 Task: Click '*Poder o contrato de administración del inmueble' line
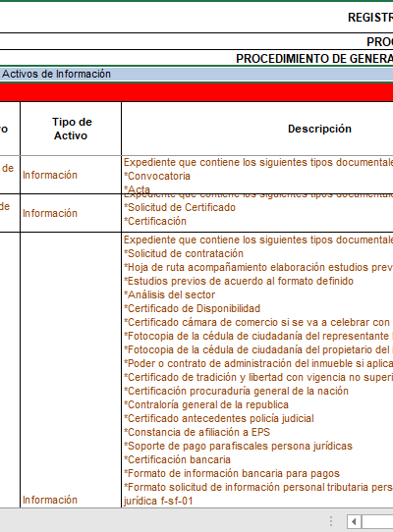tap(258, 363)
